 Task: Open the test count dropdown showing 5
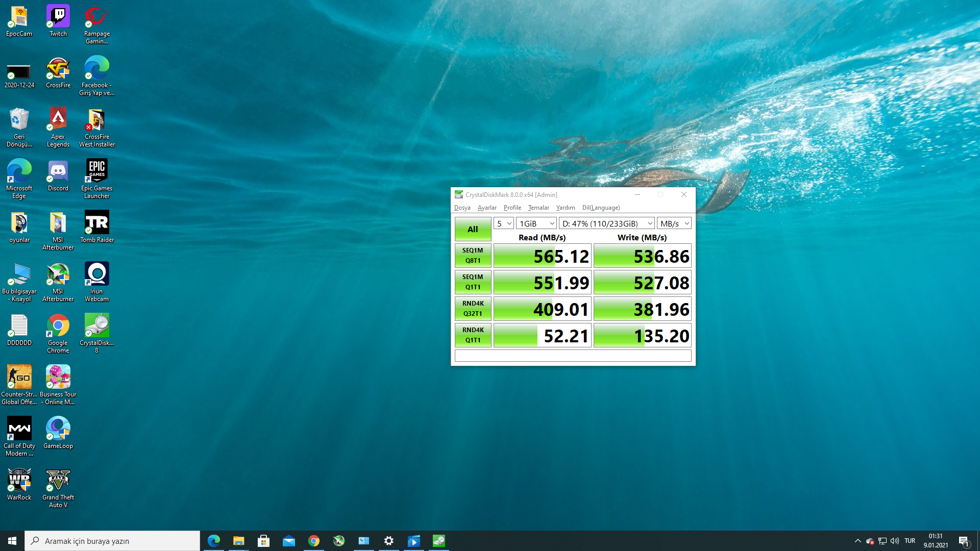tap(503, 223)
